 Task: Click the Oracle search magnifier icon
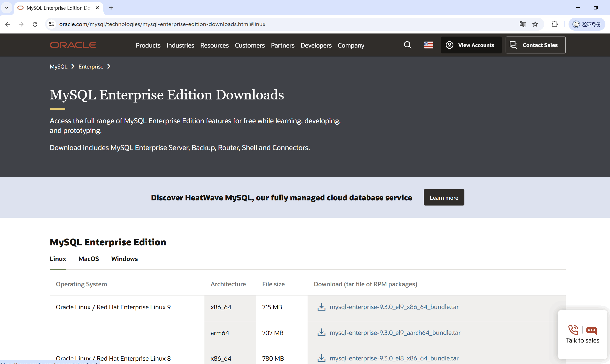click(x=408, y=45)
